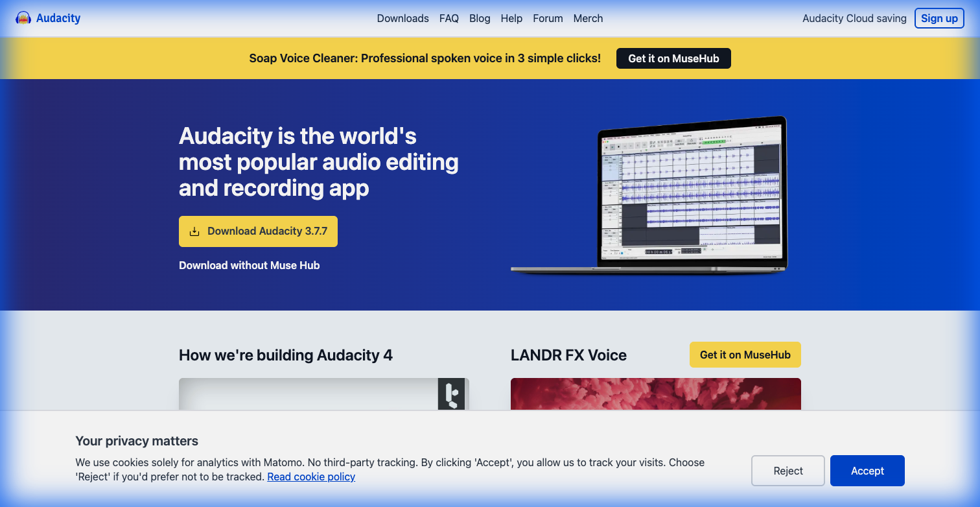
Task: Open the FAQ section
Action: [449, 18]
